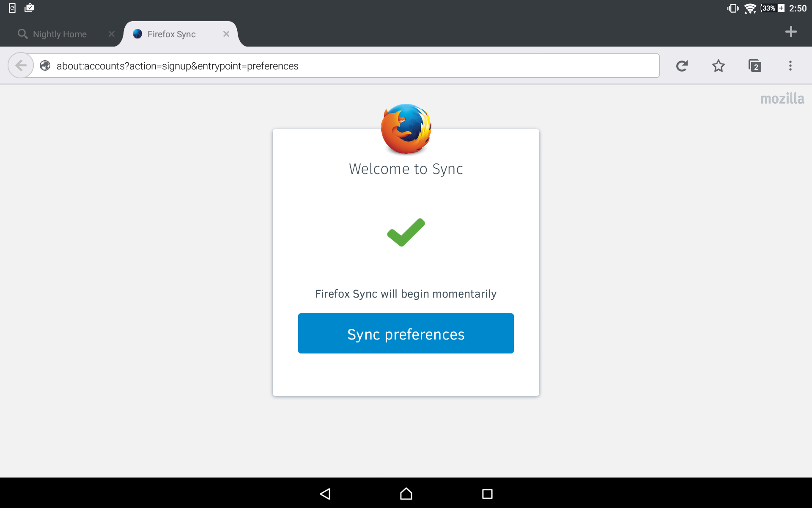Click the Sync preferences button
Image resolution: width=812 pixels, height=508 pixels.
(x=406, y=334)
